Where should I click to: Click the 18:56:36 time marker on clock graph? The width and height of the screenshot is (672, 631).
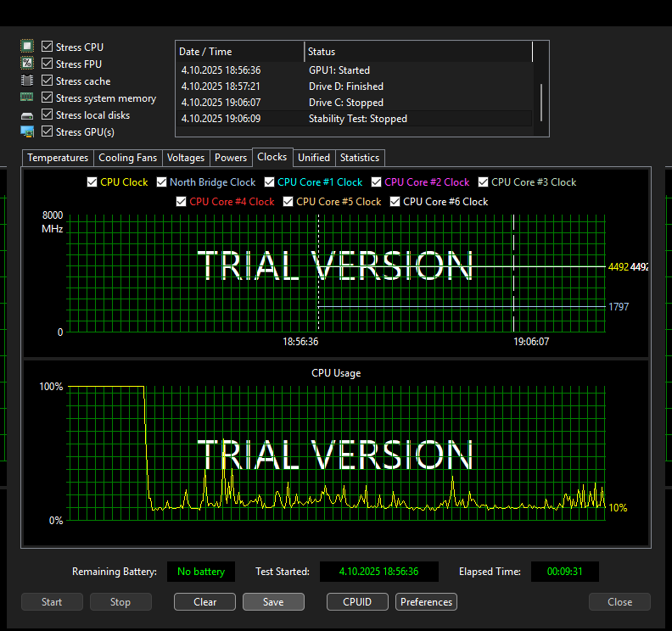(300, 342)
